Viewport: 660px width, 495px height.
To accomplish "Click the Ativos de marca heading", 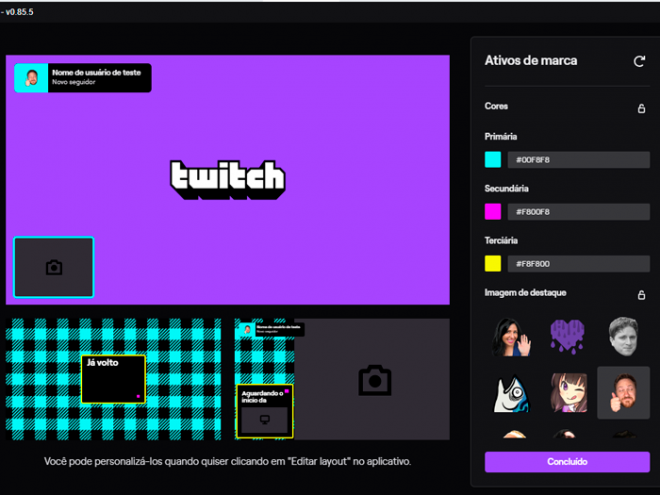I will [531, 61].
